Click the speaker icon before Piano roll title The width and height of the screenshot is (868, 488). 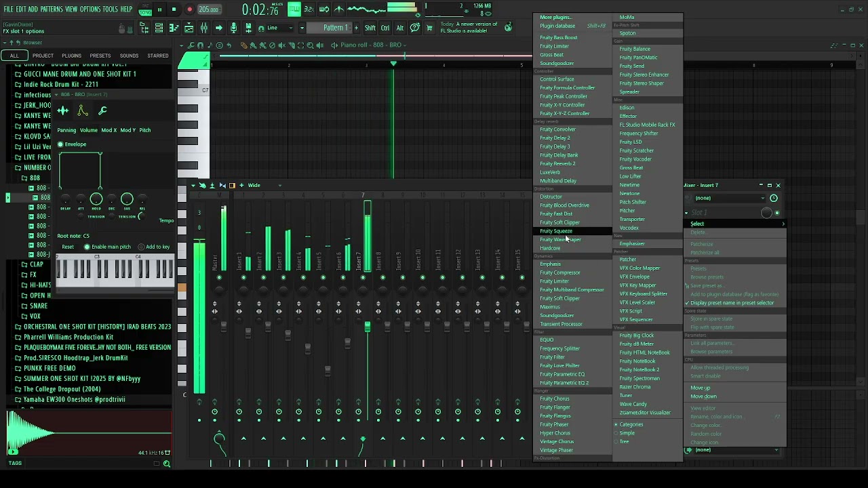click(x=334, y=45)
